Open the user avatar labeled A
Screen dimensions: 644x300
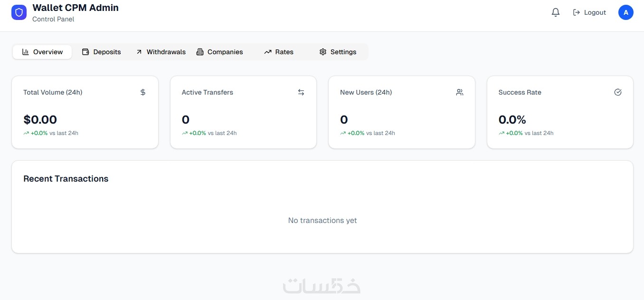pyautogui.click(x=625, y=12)
